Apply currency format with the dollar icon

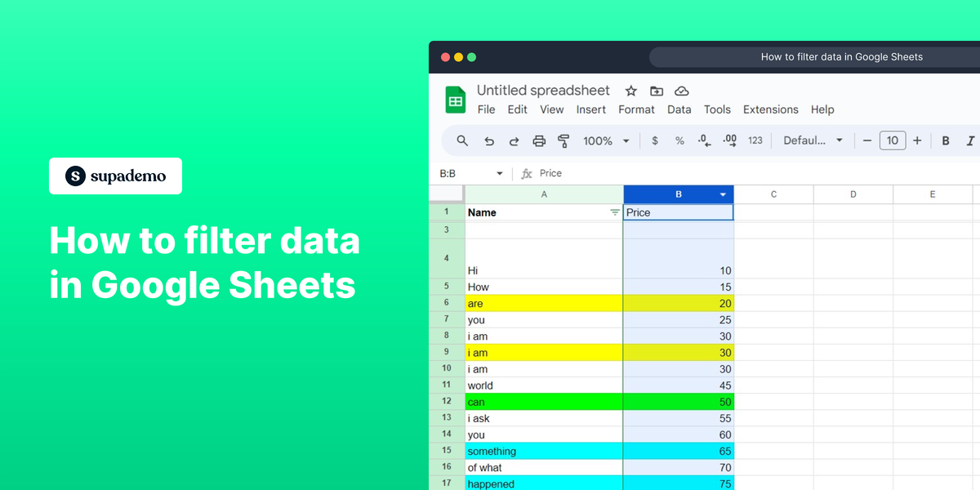pyautogui.click(x=654, y=140)
